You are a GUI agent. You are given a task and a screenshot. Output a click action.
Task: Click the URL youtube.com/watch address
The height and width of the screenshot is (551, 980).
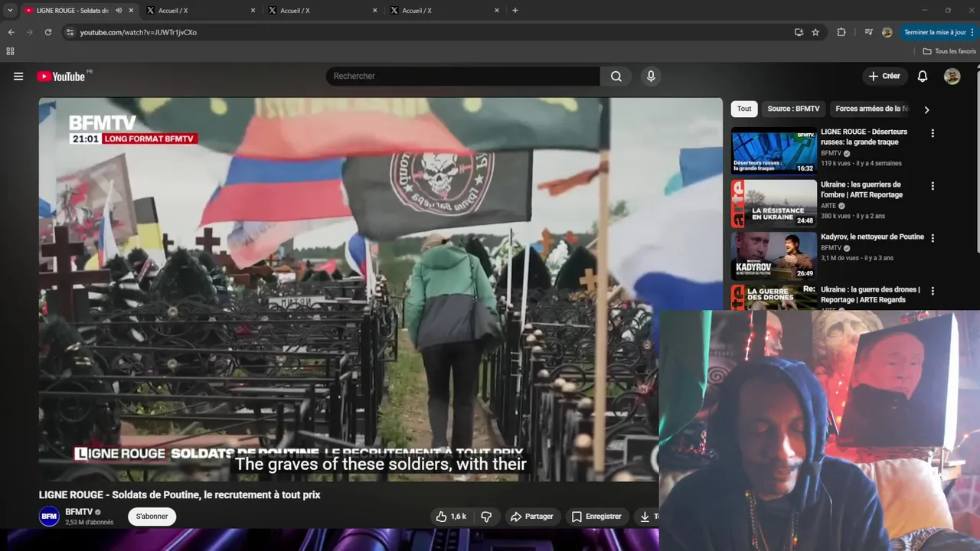[139, 32]
